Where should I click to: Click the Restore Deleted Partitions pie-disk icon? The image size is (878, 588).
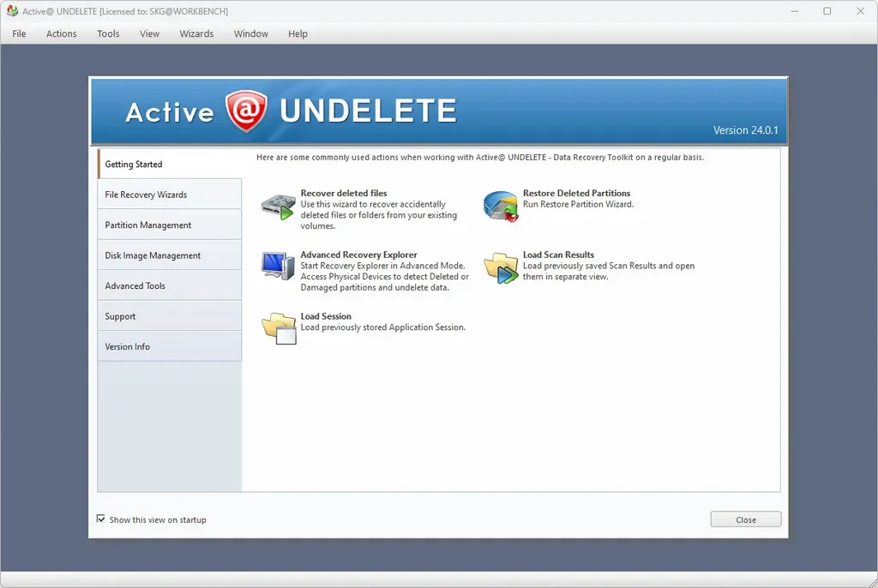pos(501,206)
